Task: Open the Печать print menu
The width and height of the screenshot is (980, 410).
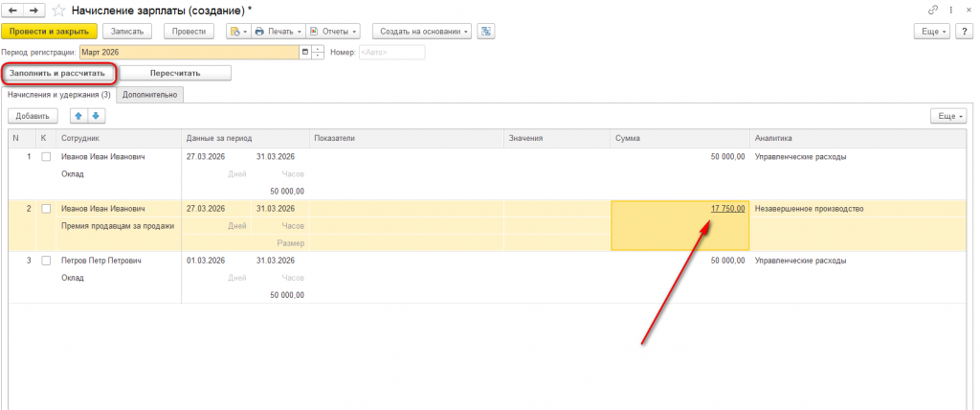Action: coord(278,32)
